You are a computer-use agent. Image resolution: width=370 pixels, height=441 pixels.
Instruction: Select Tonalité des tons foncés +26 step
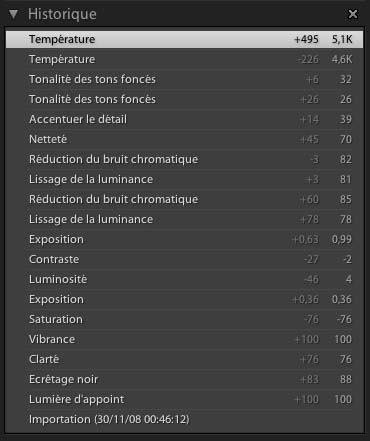pos(185,99)
